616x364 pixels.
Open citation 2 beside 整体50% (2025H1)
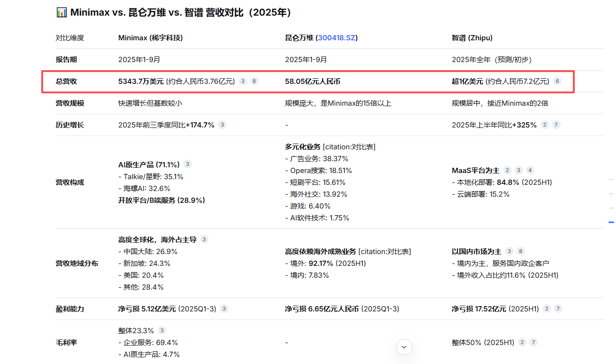[522, 342]
